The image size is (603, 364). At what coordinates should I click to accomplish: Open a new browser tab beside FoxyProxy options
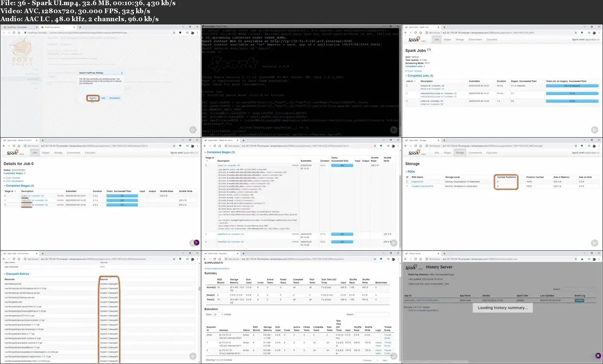[x=80, y=27]
